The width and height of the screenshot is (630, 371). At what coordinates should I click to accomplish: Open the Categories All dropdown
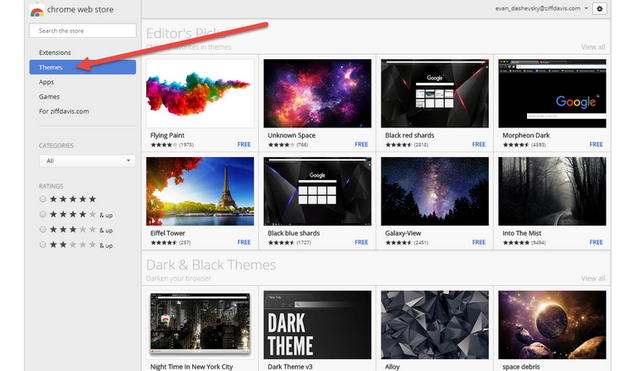pyautogui.click(x=87, y=161)
